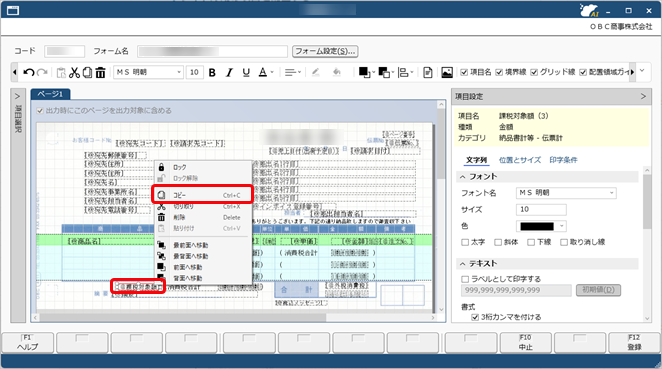
Task: Click the AI cloud icon in title bar
Action: pyautogui.click(x=589, y=10)
